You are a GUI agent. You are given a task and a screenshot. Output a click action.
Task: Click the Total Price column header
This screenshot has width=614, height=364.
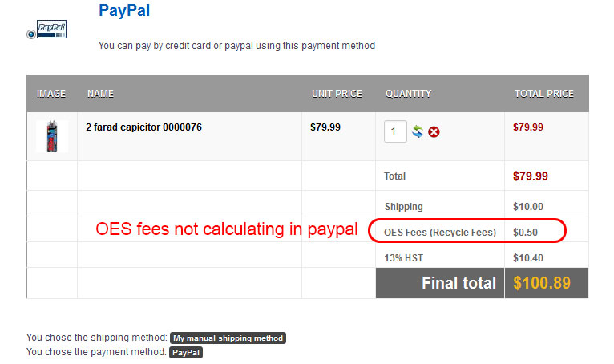(x=544, y=94)
